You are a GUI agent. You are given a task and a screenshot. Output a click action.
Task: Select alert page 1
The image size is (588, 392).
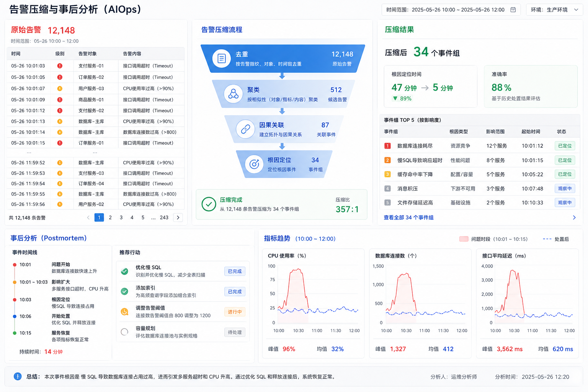[x=99, y=217]
